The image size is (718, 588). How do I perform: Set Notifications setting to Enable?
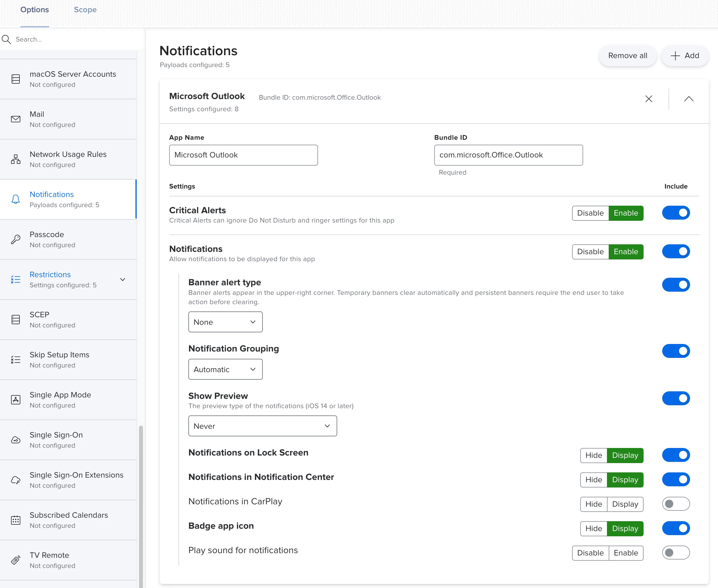626,252
